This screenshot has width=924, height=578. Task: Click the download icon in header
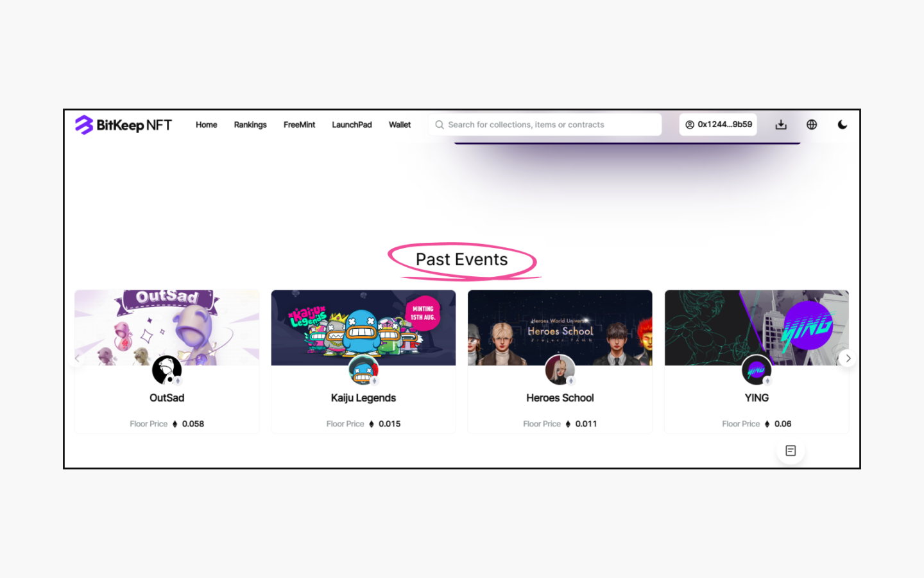pos(781,125)
